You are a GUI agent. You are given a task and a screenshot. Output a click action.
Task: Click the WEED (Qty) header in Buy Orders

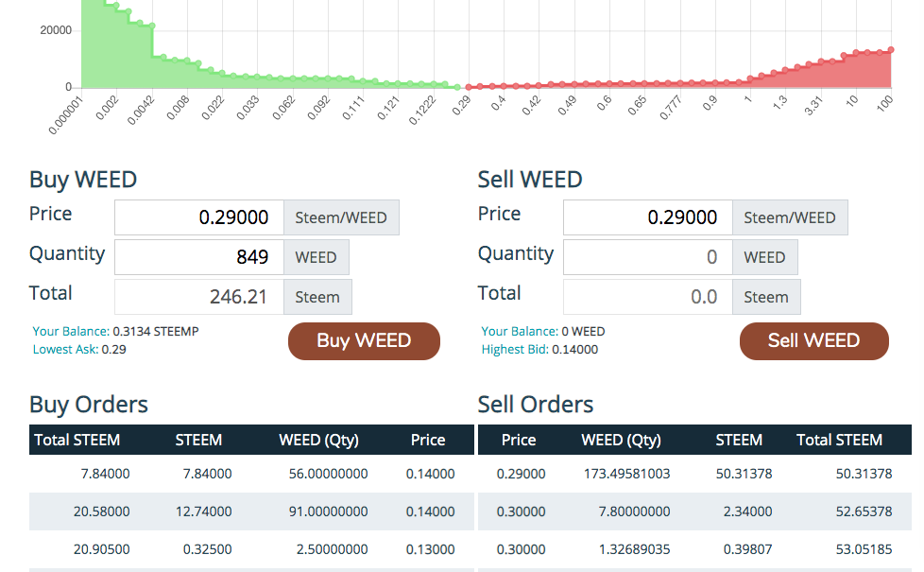[318, 440]
